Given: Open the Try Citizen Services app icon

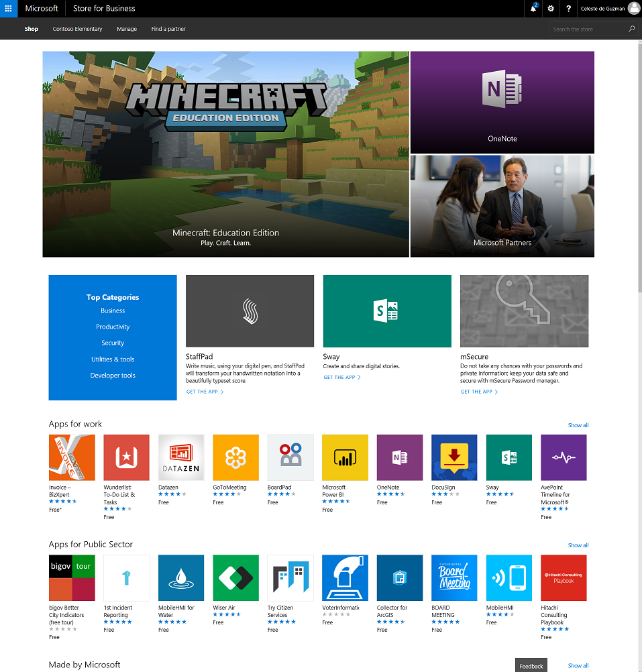Looking at the screenshot, I should [290, 577].
